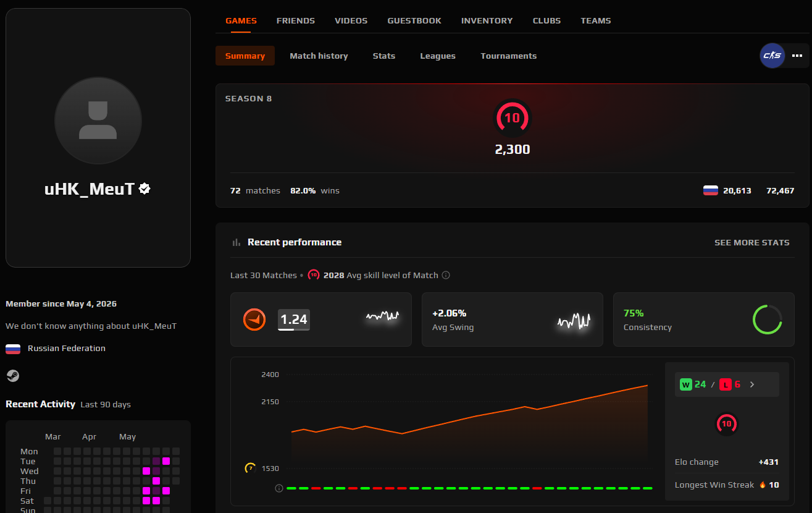The height and width of the screenshot is (513, 812).
Task: Click the level 10 skill badge in Season 8
Action: pyautogui.click(x=513, y=118)
